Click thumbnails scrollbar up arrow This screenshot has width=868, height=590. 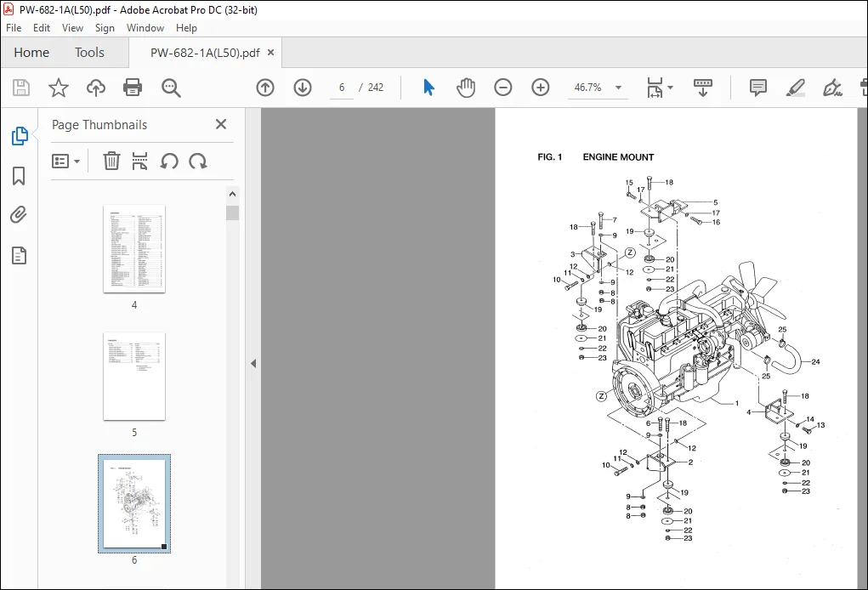[232, 195]
